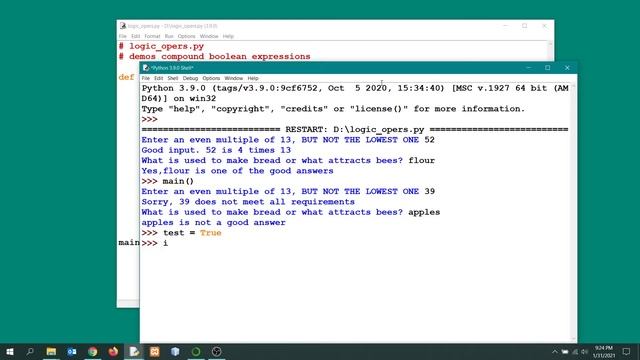The width and height of the screenshot is (640, 360).
Task: Click the logic_opers.py editor title bar icon
Action: [122, 26]
